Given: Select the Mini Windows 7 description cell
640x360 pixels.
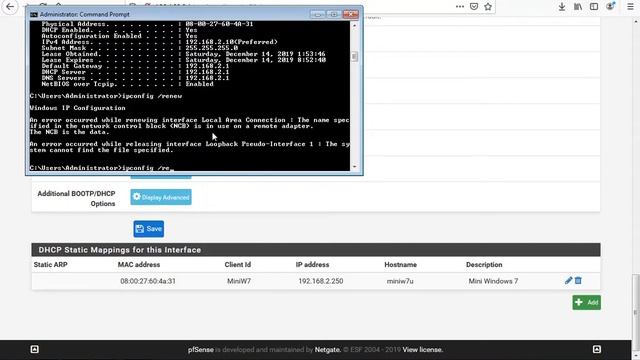Looking at the screenshot, I should click(x=493, y=281).
